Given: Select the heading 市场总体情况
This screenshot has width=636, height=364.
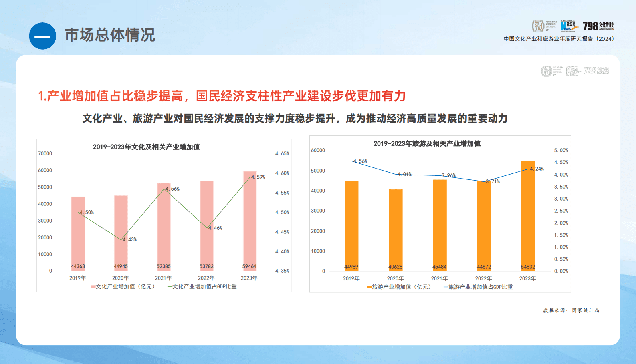Looking at the screenshot, I should 110,35.
